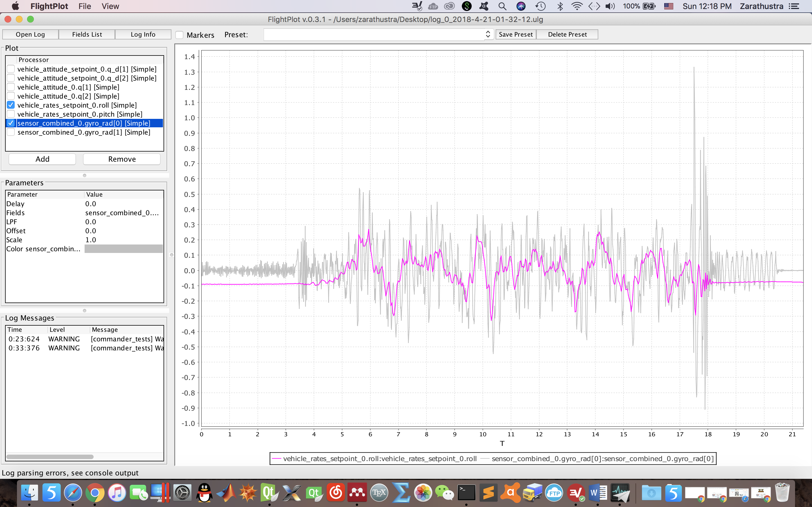Open the View menu
This screenshot has height=507, width=812.
click(110, 6)
